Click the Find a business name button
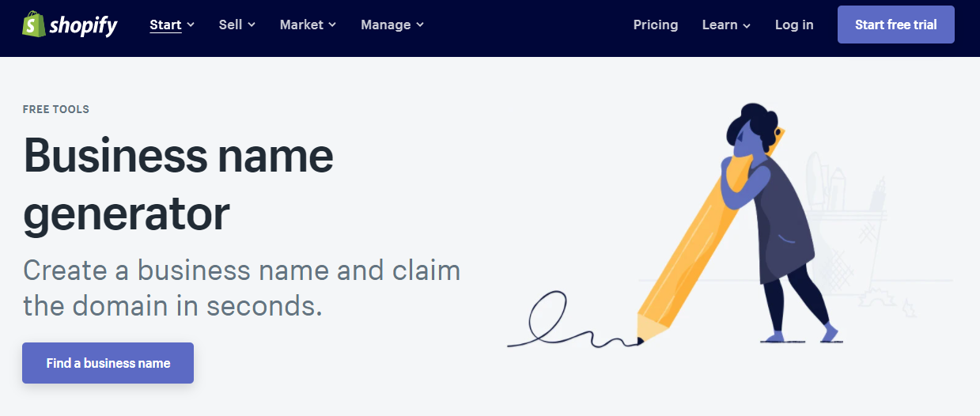Image resolution: width=980 pixels, height=416 pixels. click(108, 363)
